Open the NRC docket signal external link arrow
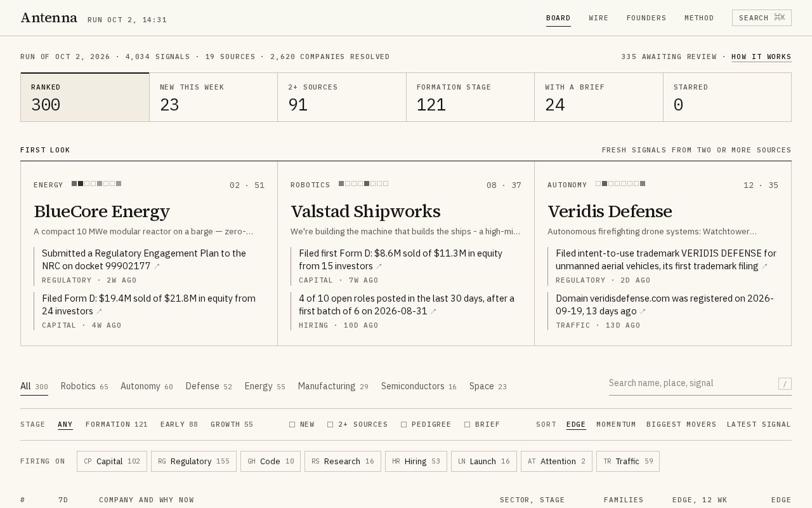Viewport: 812px width, 508px height. pyautogui.click(x=157, y=267)
